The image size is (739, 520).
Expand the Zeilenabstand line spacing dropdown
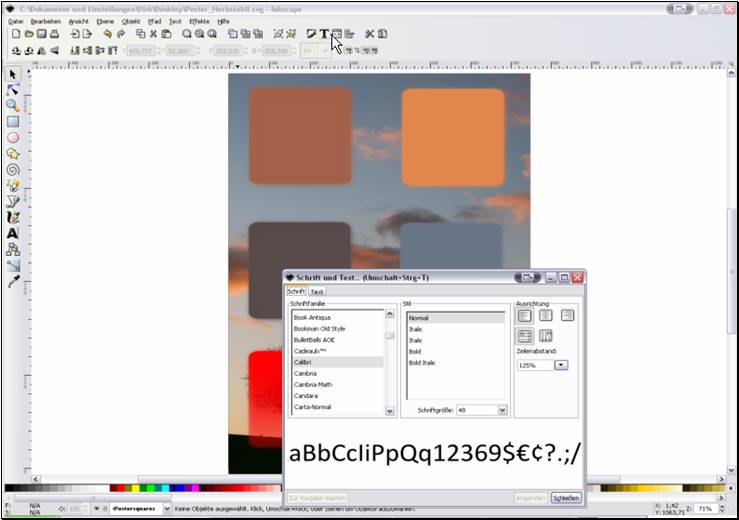coord(560,365)
